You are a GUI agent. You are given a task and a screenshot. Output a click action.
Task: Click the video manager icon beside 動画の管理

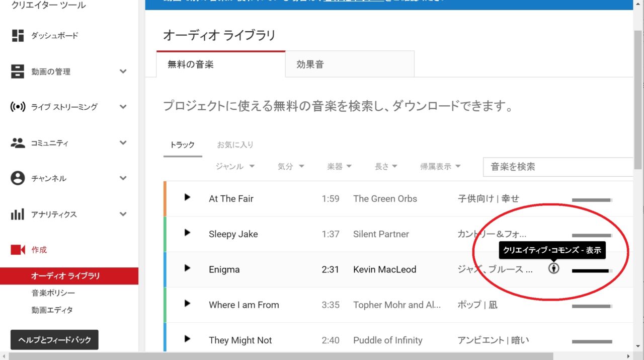point(18,71)
